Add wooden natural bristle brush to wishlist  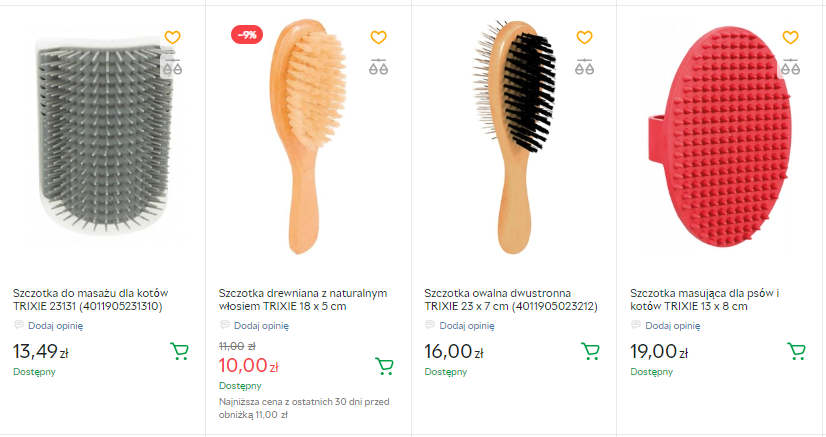tap(378, 38)
